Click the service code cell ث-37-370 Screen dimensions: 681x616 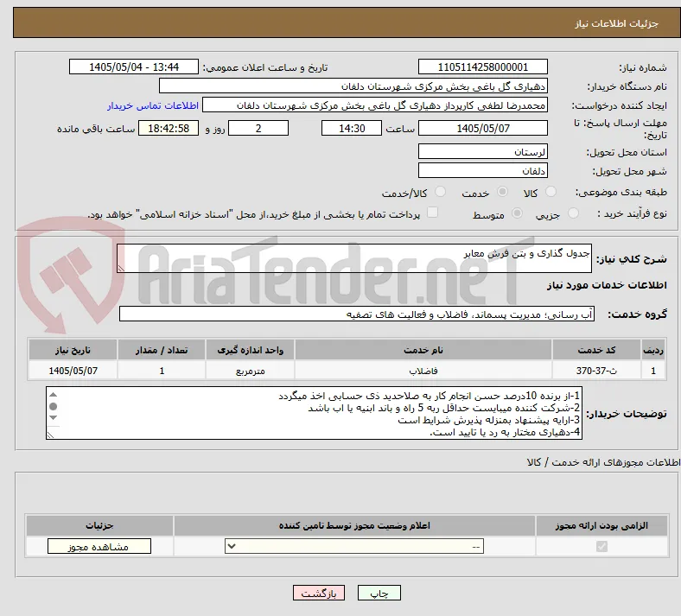(597, 371)
